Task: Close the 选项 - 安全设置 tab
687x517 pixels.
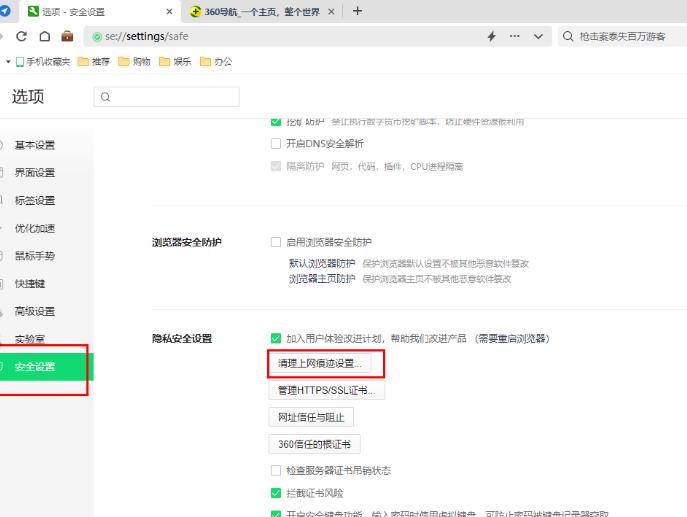Action: click(x=168, y=12)
